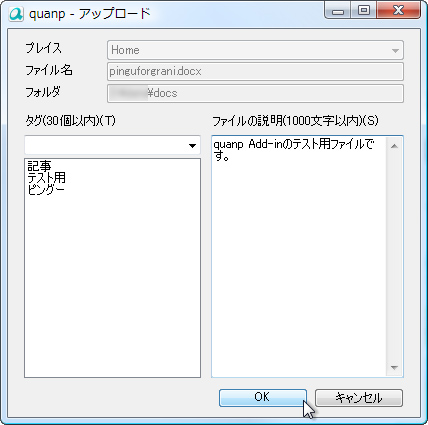Cancel upload with the キャンセル button
Screen dimensions: 428x425
point(359,398)
